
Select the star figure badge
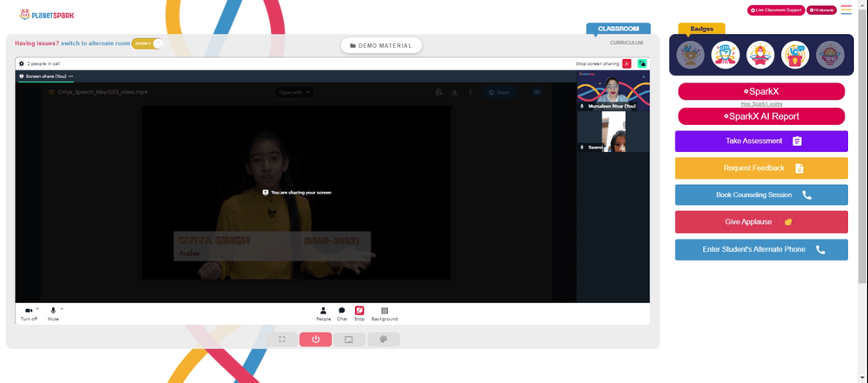(760, 55)
